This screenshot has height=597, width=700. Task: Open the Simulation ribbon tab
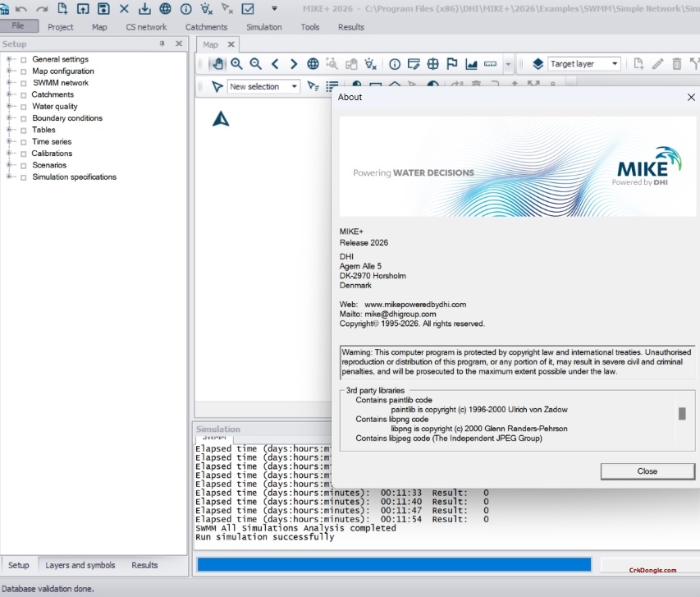(263, 27)
